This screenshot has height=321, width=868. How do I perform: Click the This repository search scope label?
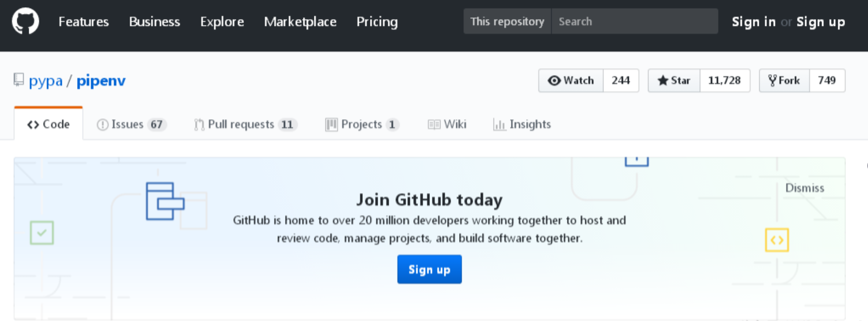coord(507,21)
